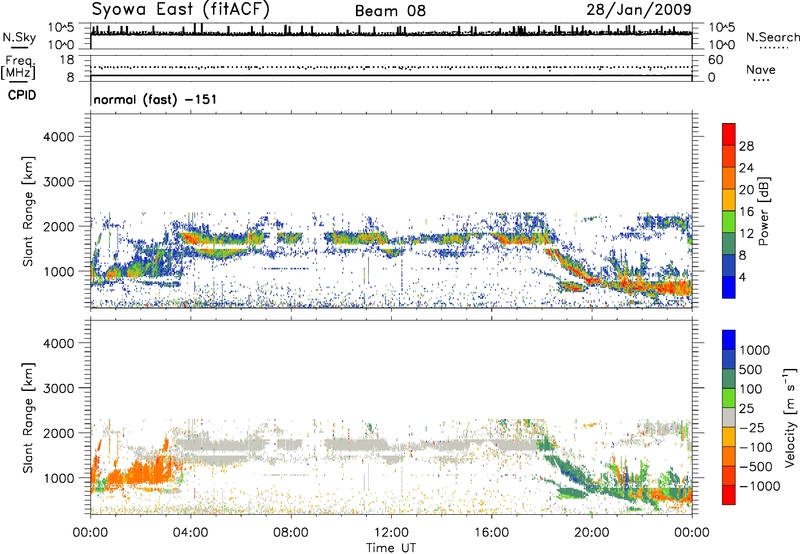Click the 'Syowa East (fitACF)' title text
The height and width of the screenshot is (554, 800).
pyautogui.click(x=181, y=9)
